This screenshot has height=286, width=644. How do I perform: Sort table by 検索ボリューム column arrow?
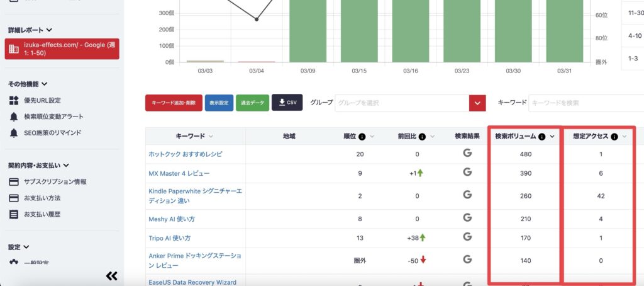tap(552, 137)
